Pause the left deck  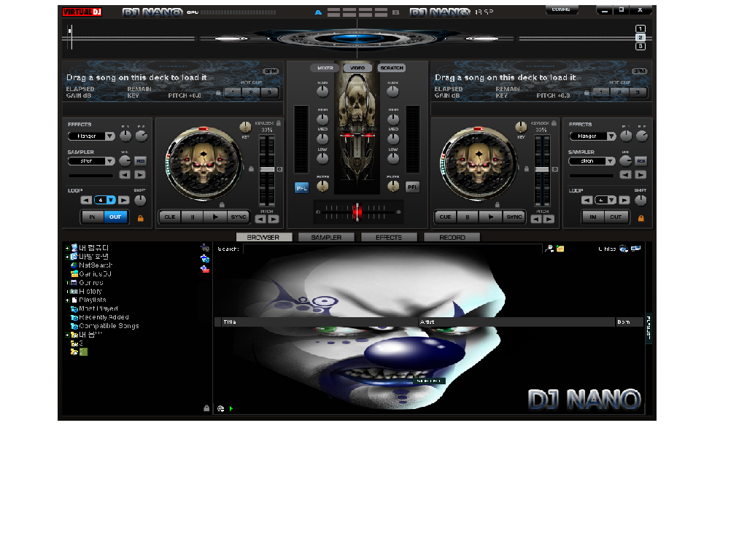pos(193,217)
